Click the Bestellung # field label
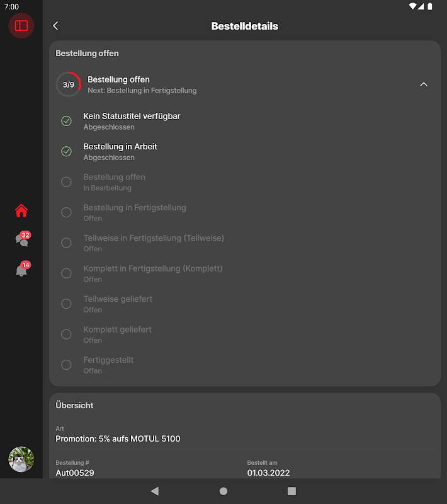This screenshot has width=447, height=504. pos(72,463)
